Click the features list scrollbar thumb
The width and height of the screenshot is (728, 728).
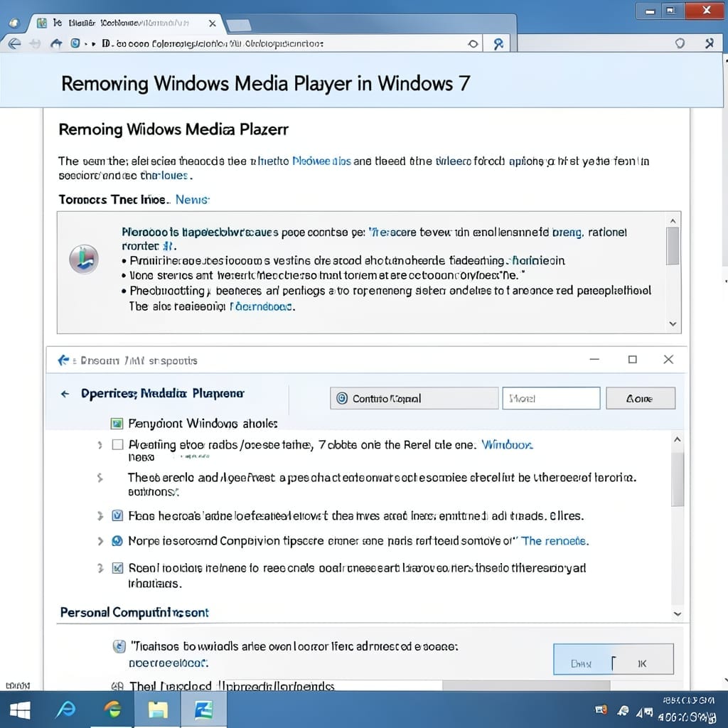[x=678, y=479]
